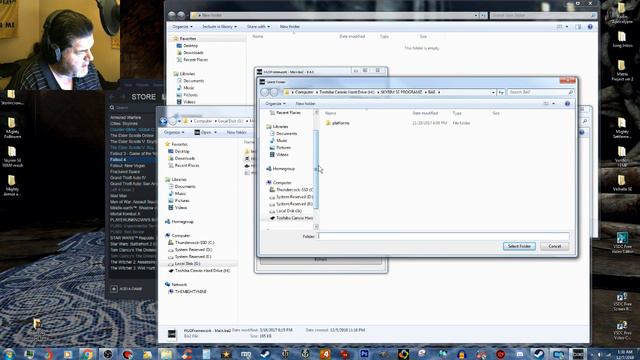Open Include in library menu, top Explorer
This screenshot has height=360, width=640.
[220, 27]
